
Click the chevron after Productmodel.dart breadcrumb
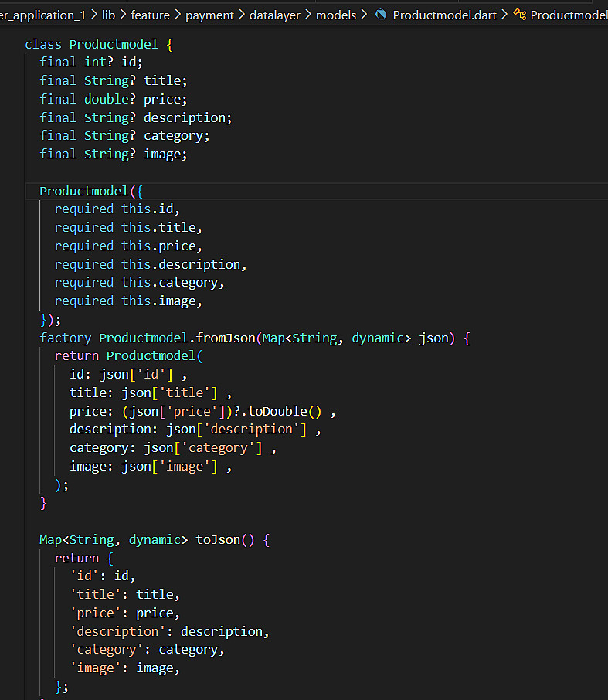tap(504, 15)
